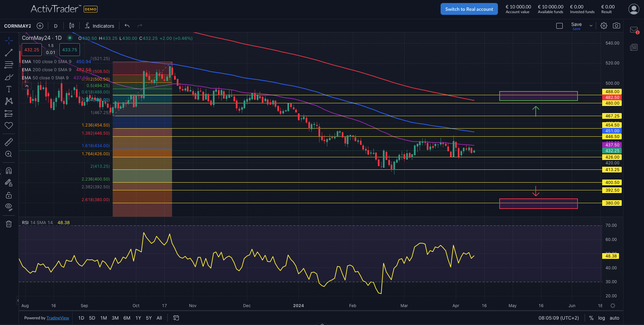The height and width of the screenshot is (325, 644).
Task: Pick the ruler measure tool
Action: [9, 142]
